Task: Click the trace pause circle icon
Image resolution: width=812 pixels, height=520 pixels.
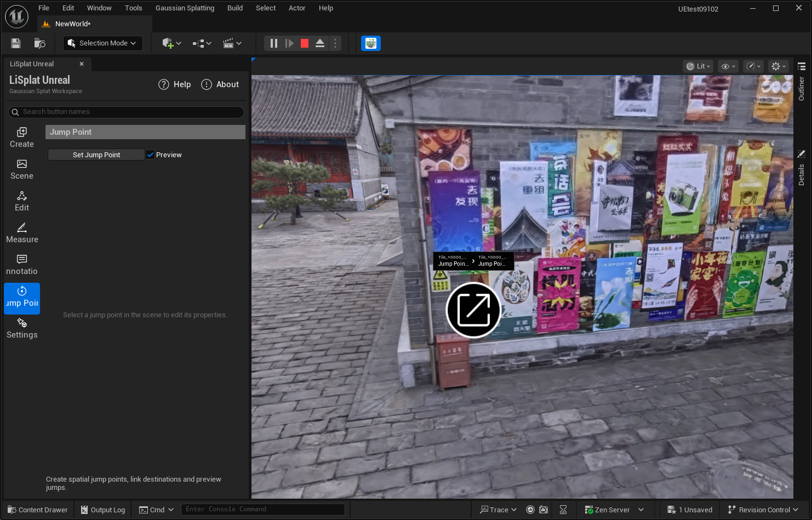Action: pos(530,510)
